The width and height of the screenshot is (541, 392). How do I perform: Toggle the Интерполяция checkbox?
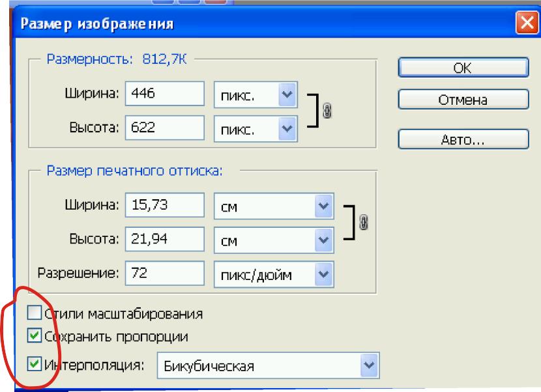tap(34, 364)
